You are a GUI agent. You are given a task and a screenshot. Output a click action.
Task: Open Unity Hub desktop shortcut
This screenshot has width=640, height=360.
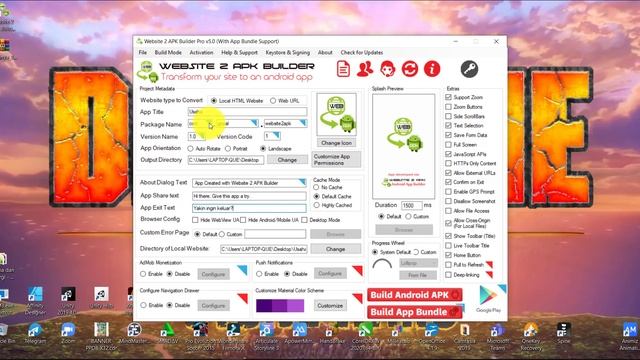coord(101,298)
